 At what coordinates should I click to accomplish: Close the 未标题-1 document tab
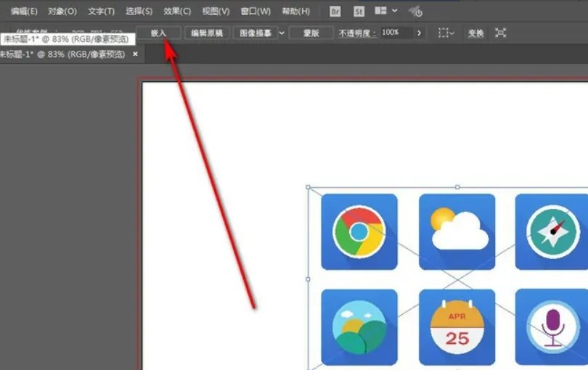135,54
